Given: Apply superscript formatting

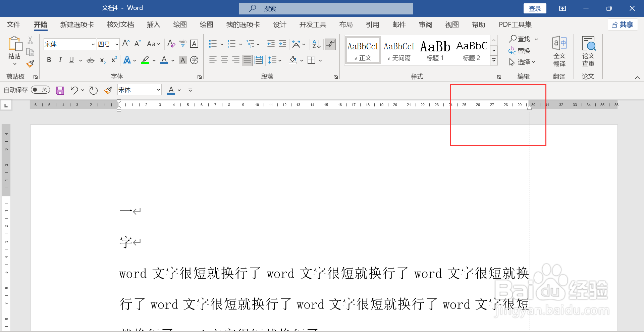Looking at the screenshot, I should (114, 60).
